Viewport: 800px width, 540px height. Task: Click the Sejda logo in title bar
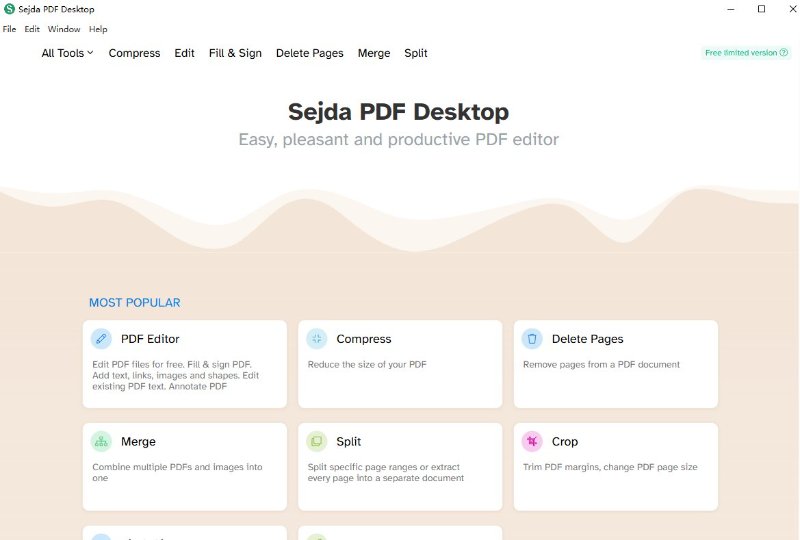pos(9,9)
